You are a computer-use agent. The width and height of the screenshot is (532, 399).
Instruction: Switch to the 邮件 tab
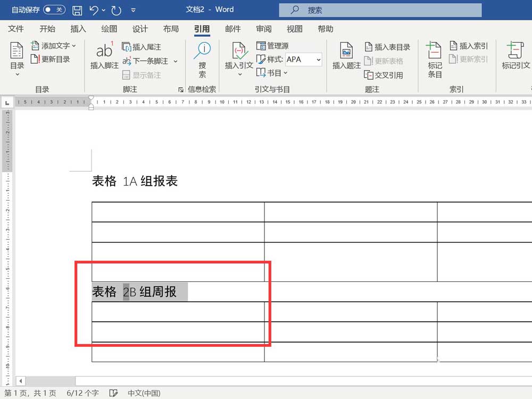(x=233, y=29)
